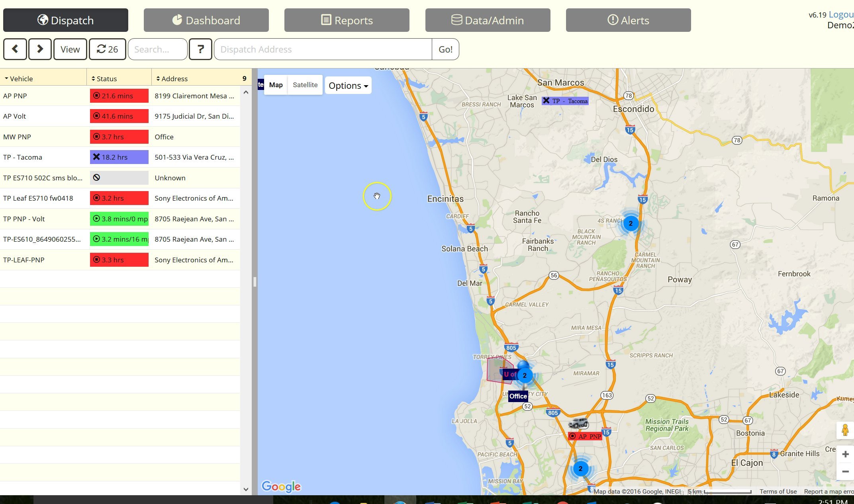
Task: Click the Logout link
Action: coord(841,14)
